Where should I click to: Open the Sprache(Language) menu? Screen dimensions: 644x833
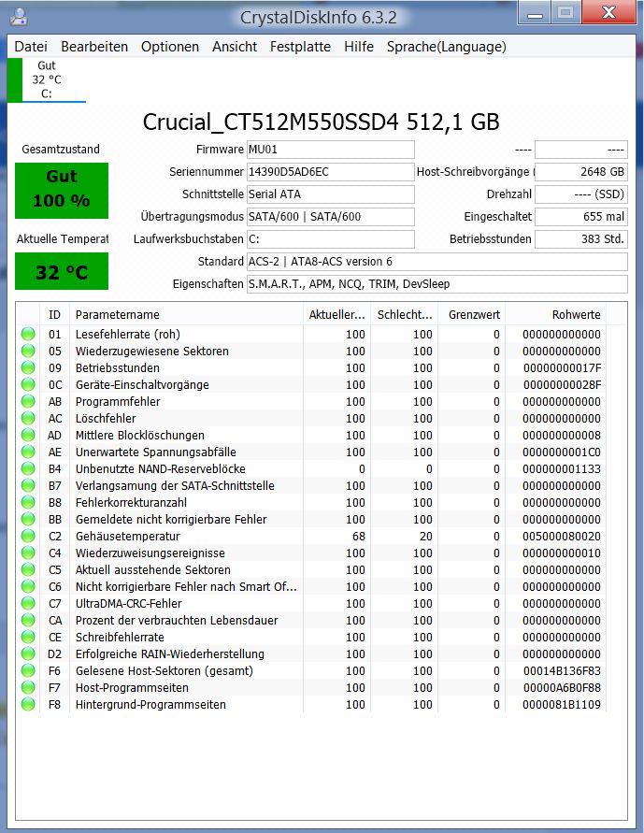447,47
